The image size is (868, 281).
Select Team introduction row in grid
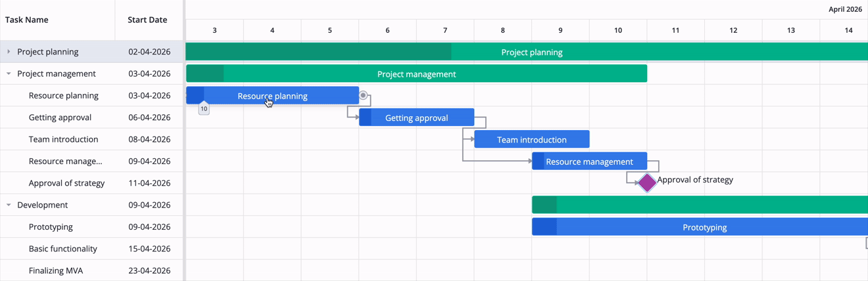(x=91, y=139)
